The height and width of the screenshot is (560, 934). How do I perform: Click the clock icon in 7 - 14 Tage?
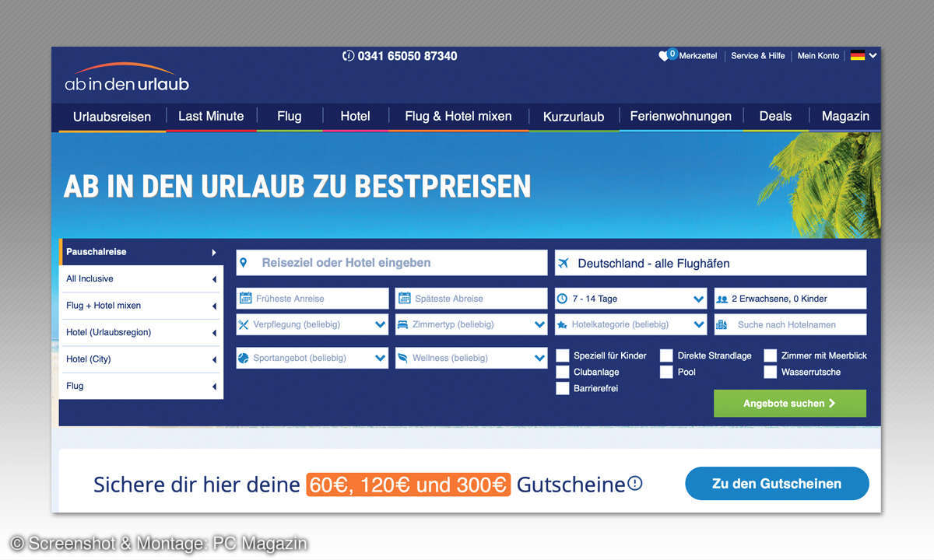563,299
